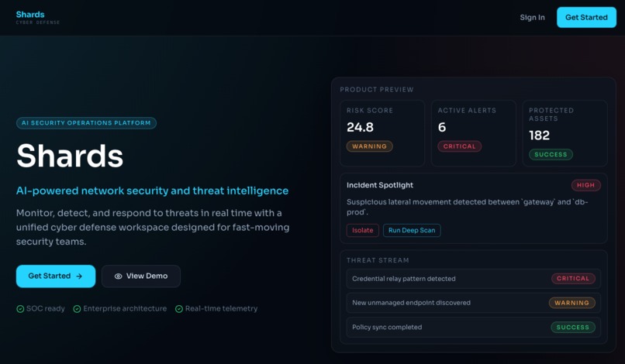Click the header Get Started button
The image size is (625, 364).
(586, 18)
